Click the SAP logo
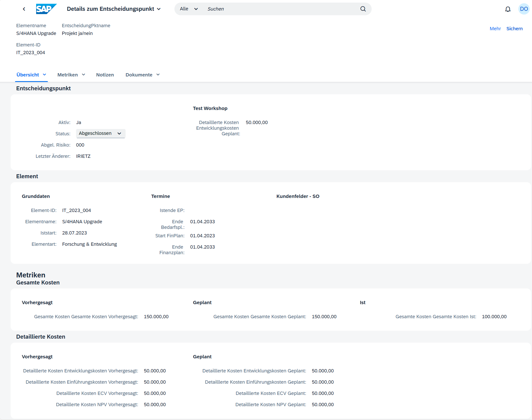 coord(46,9)
